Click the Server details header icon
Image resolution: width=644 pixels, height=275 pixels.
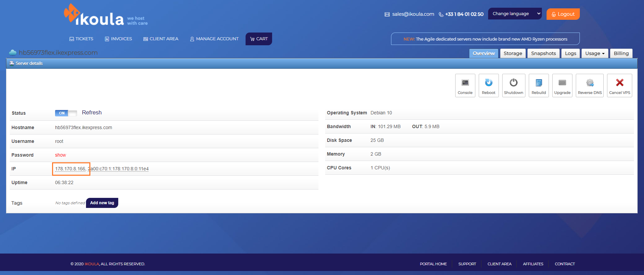tap(12, 63)
